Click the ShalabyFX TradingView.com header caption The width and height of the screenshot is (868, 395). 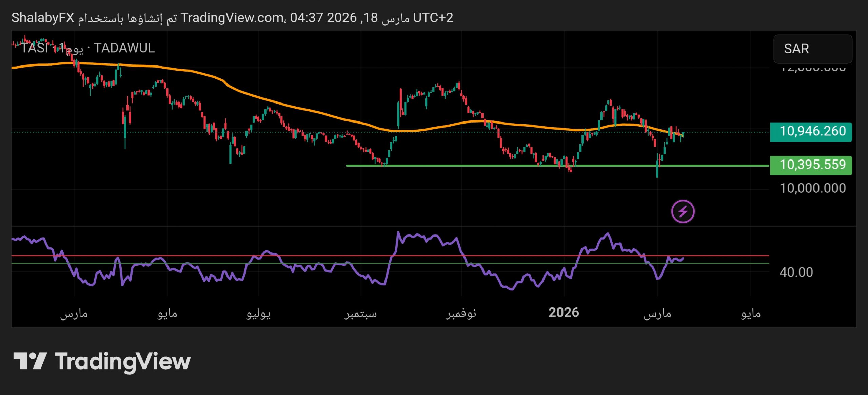pos(232,18)
